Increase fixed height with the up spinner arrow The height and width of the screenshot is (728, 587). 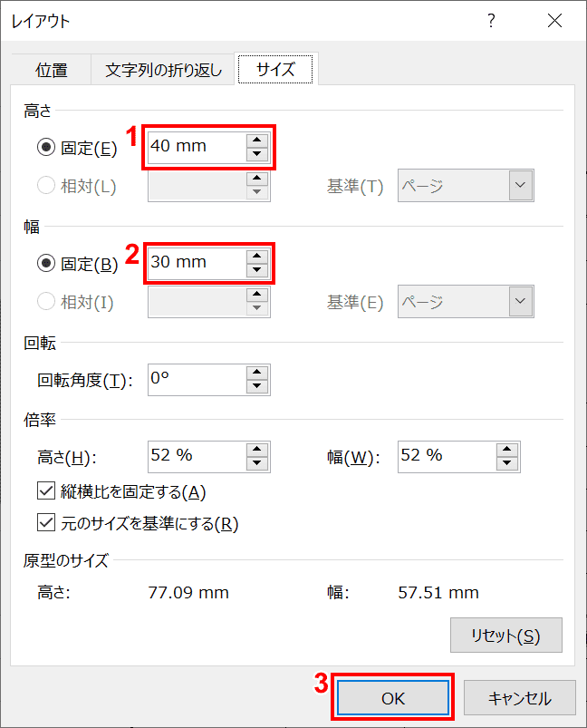tap(257, 141)
